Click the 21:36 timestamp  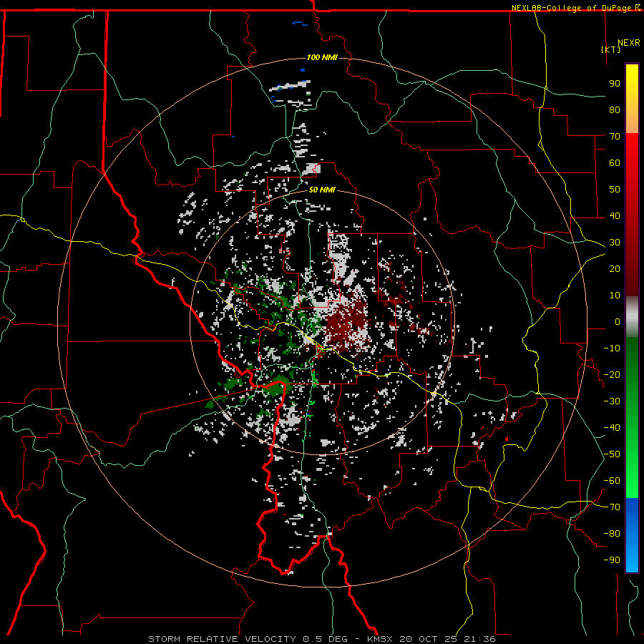479,639
